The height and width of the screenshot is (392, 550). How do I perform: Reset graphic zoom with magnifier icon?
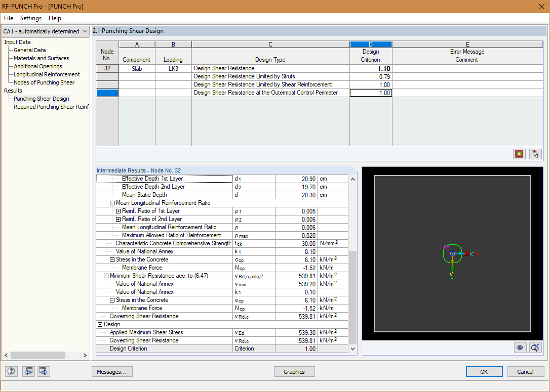pos(535,347)
